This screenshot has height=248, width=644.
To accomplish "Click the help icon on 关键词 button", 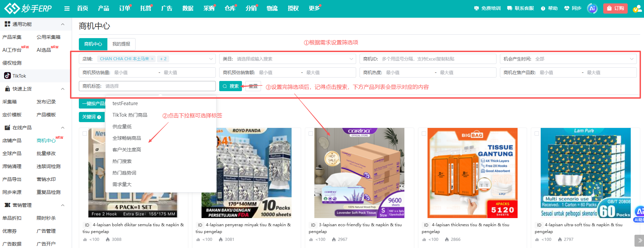I will coord(99,117).
